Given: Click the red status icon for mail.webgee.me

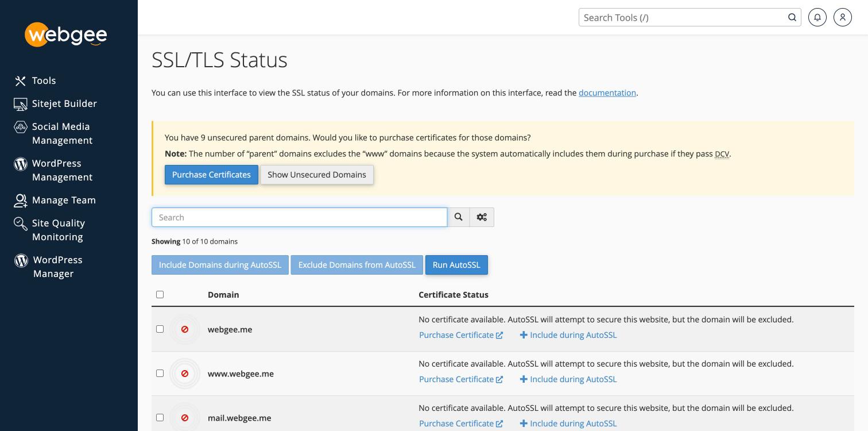Looking at the screenshot, I should point(185,418).
